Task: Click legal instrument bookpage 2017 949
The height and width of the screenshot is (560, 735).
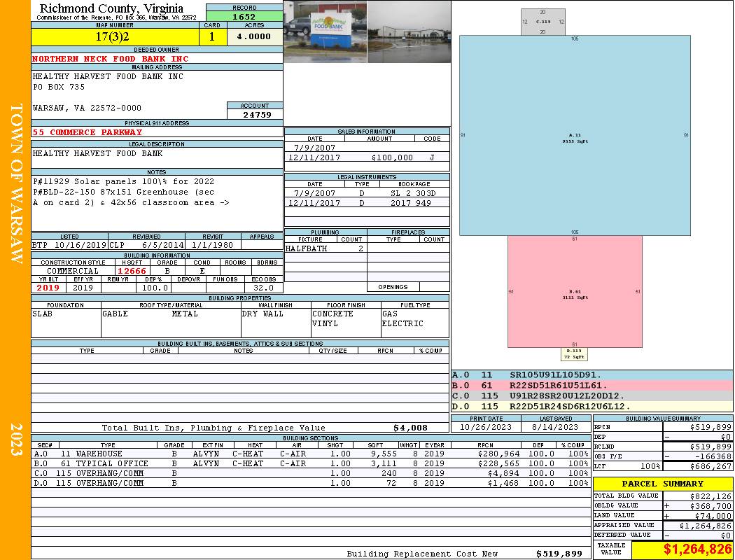Action: click(411, 203)
